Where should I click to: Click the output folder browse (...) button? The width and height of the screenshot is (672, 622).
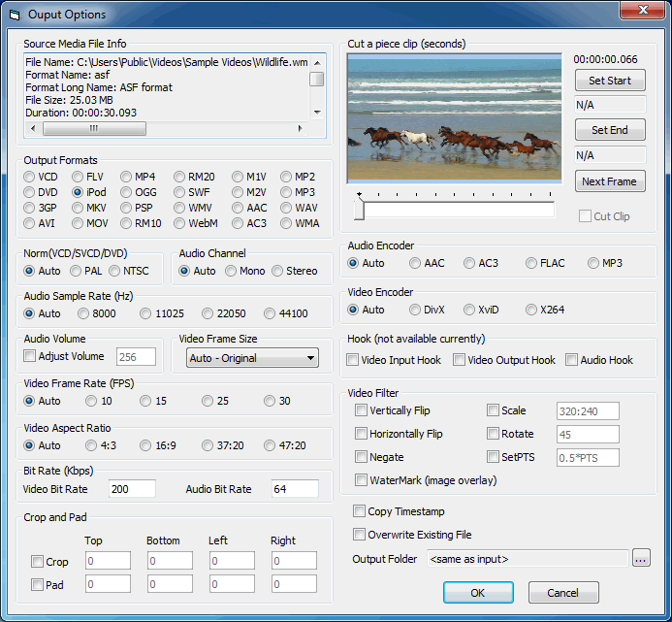[x=641, y=558]
